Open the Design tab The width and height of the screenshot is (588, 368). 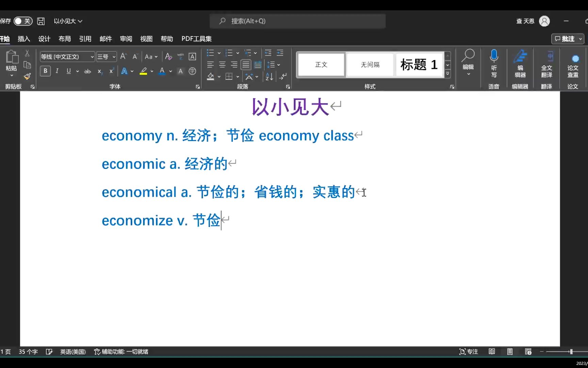pyautogui.click(x=44, y=39)
